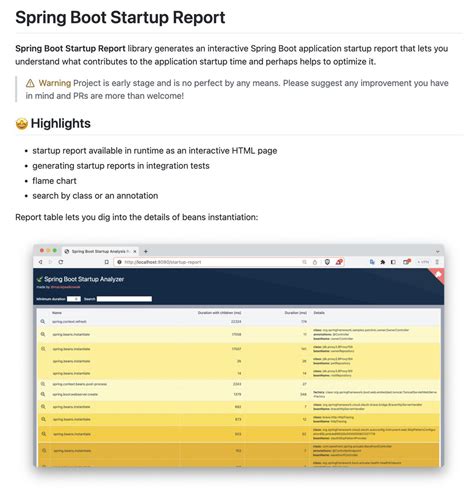474x496 pixels.
Task: Click the red author link under title
Action: (65, 287)
